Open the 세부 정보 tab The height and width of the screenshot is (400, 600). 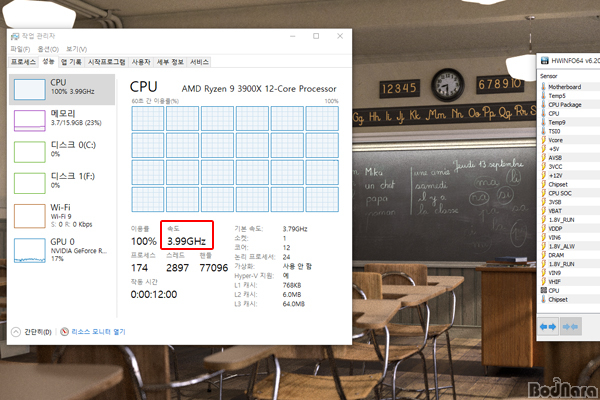170,62
